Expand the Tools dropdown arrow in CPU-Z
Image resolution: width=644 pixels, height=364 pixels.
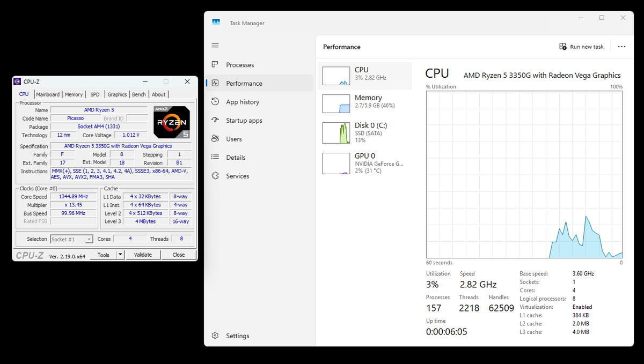point(120,255)
